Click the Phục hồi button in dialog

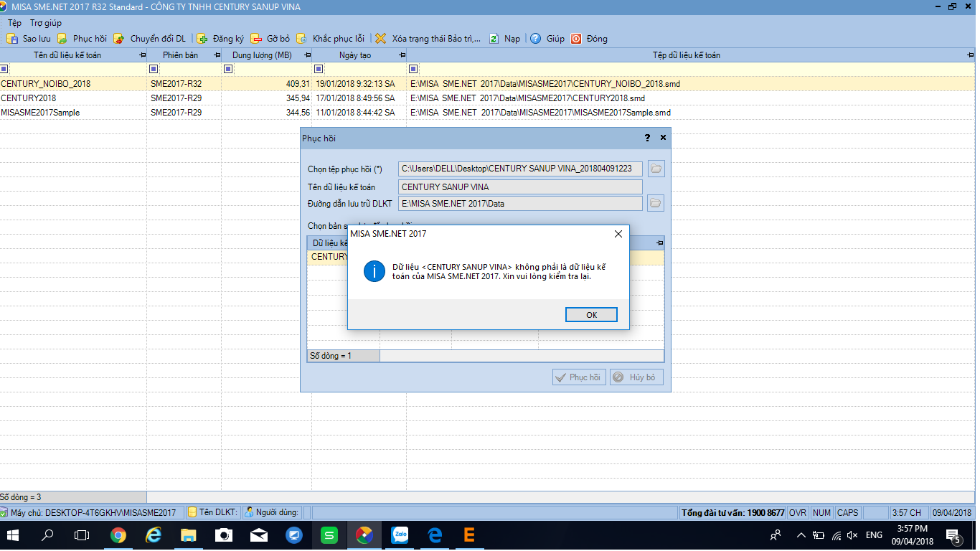tap(579, 377)
